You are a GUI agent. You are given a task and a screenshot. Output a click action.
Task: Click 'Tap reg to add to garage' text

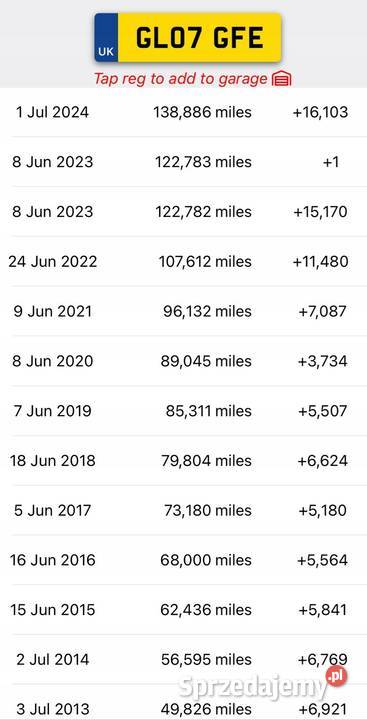point(181,79)
